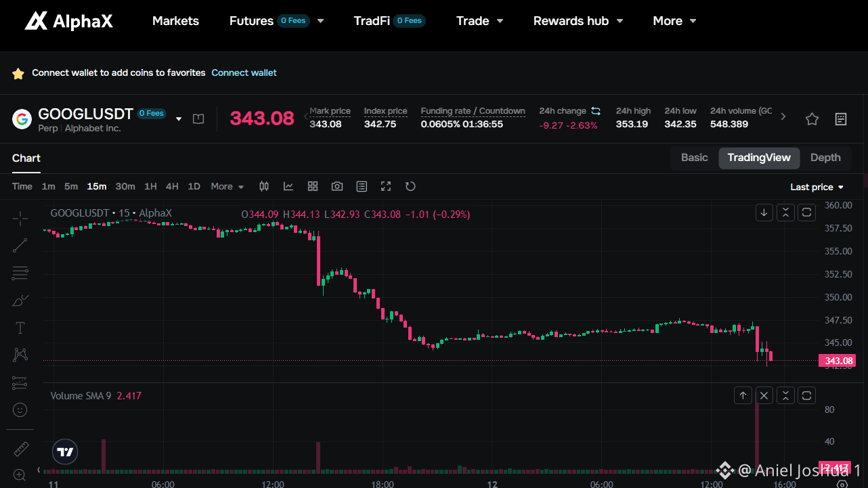This screenshot has height=488, width=868.
Task: Switch 24h change display with swap icon
Action: (596, 110)
